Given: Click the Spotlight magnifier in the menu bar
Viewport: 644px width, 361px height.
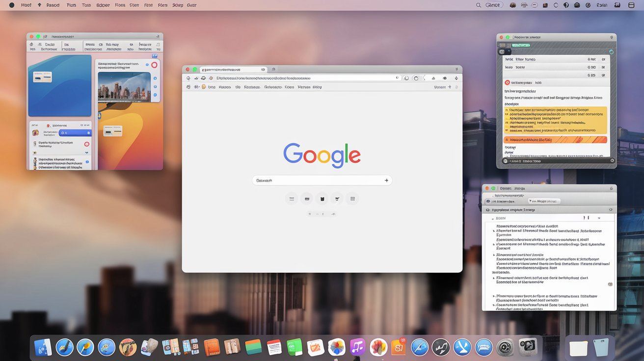Looking at the screenshot, I should click(479, 5).
